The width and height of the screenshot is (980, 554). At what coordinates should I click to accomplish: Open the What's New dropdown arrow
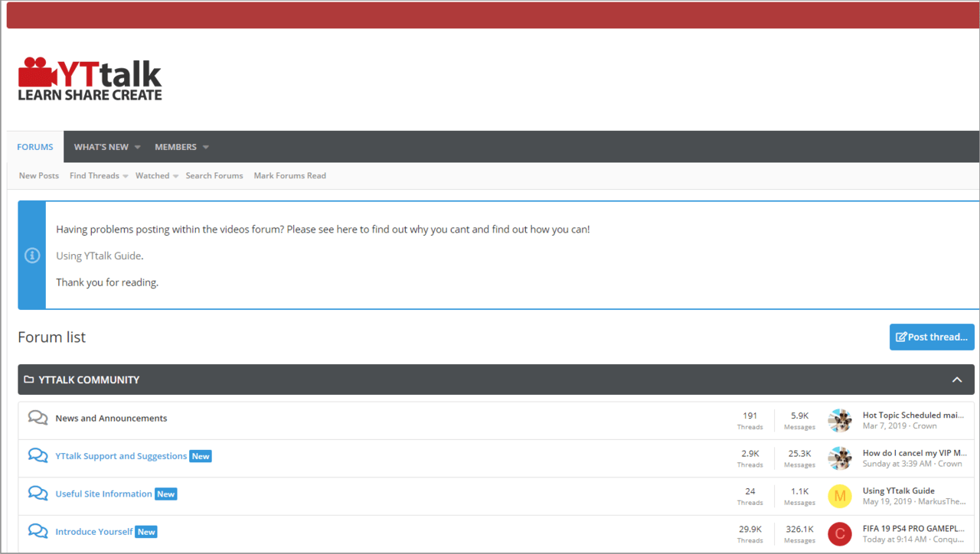138,147
